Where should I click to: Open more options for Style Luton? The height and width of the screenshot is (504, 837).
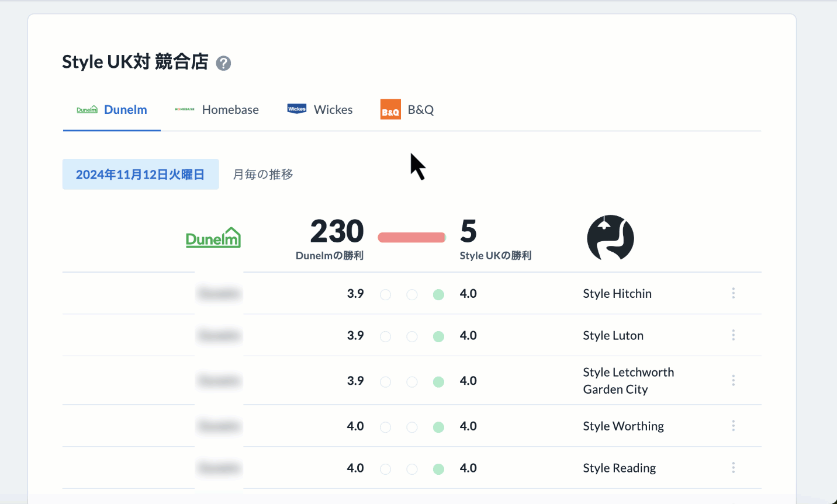point(733,335)
